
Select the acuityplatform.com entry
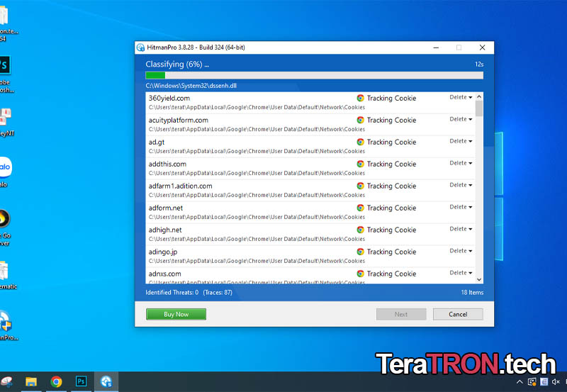[x=310, y=125]
